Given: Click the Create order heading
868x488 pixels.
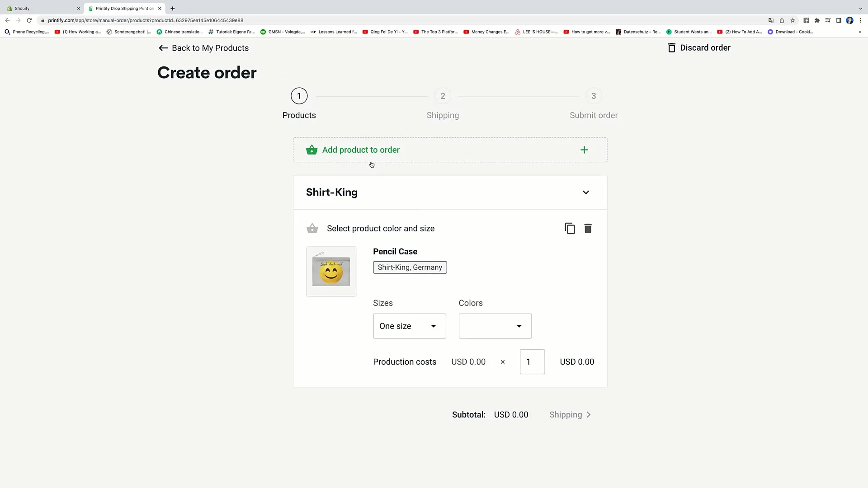Looking at the screenshot, I should coord(207,73).
